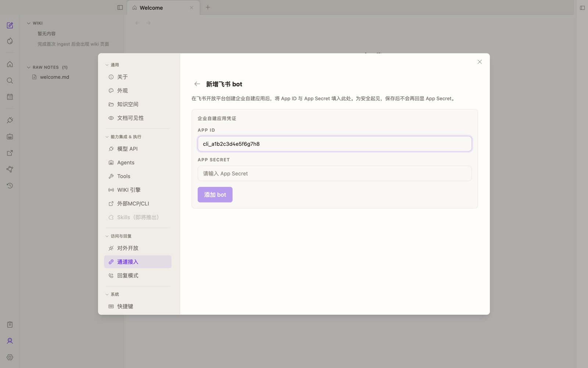Toggle the left sidebar panel icon
The image size is (588, 368).
pos(120,7)
